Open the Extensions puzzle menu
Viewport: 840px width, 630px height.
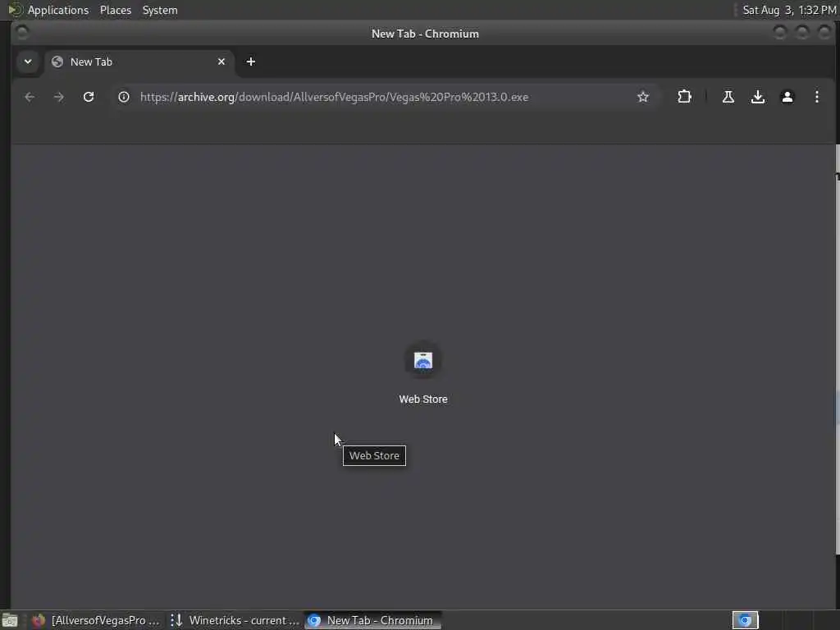tap(684, 97)
